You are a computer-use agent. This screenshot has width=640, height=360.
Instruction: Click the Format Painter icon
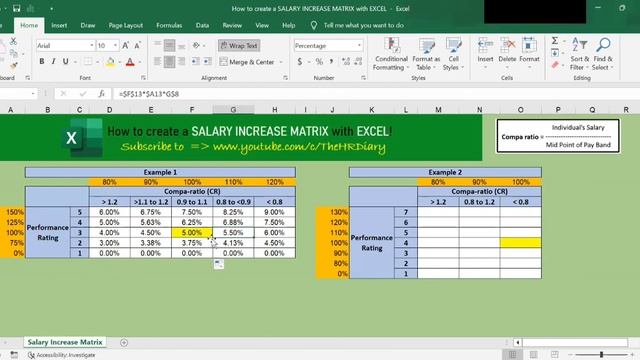13,65
